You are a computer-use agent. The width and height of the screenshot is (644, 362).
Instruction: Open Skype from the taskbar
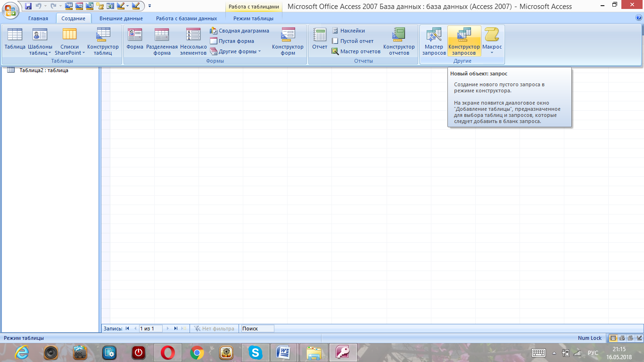pyautogui.click(x=256, y=353)
